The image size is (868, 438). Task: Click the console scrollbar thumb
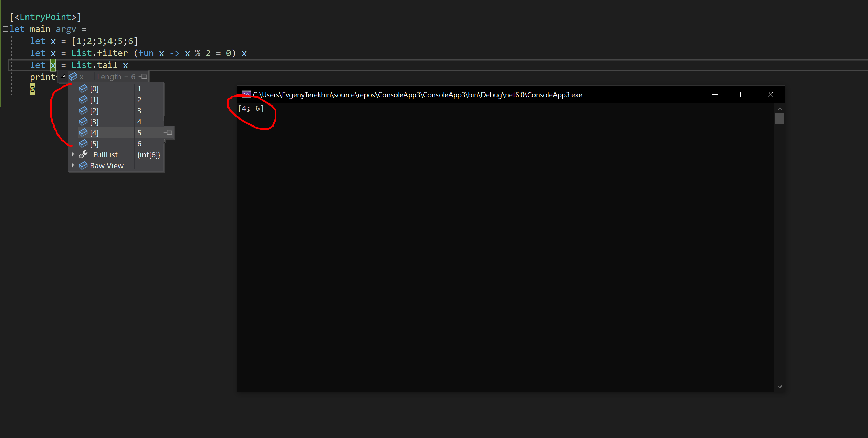779,119
